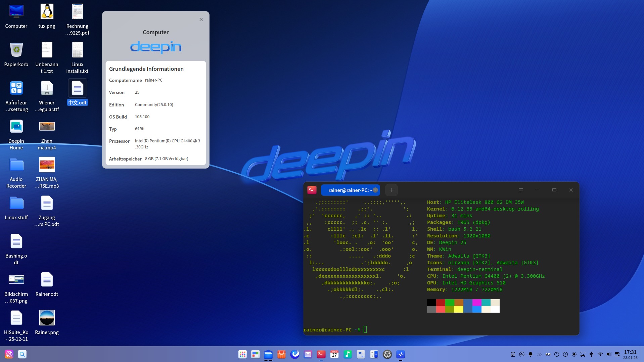
Task: Open the clipboard tray icon
Action: pos(513,354)
